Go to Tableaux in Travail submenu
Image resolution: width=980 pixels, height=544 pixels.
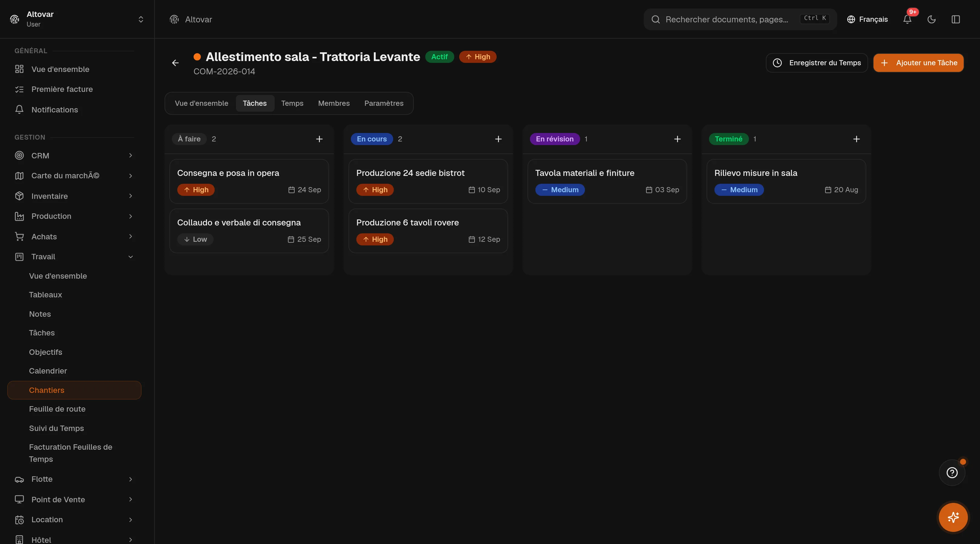45,295
